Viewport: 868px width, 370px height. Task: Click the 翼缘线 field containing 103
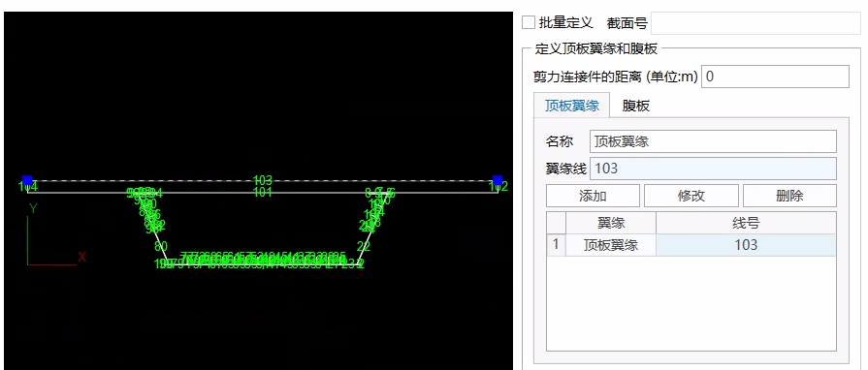click(713, 169)
